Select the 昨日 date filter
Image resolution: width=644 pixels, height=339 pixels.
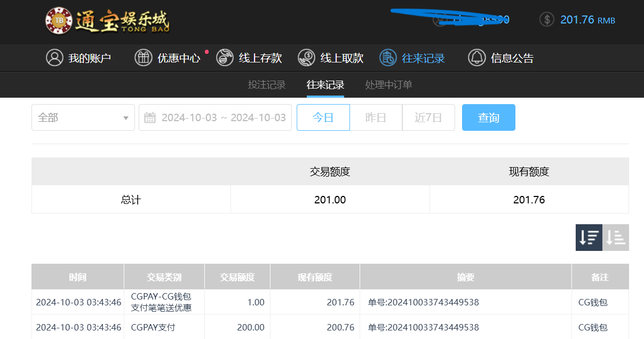point(376,117)
